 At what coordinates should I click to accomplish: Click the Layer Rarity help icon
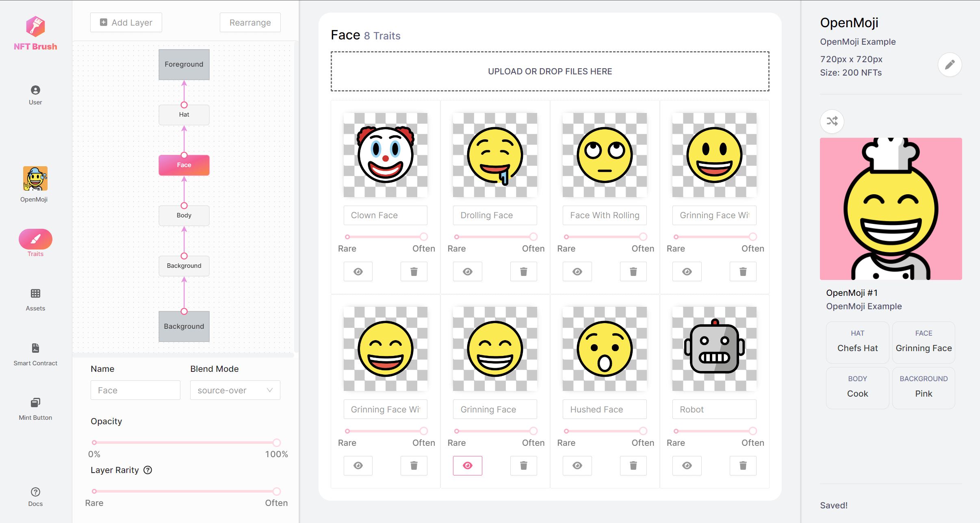148,470
